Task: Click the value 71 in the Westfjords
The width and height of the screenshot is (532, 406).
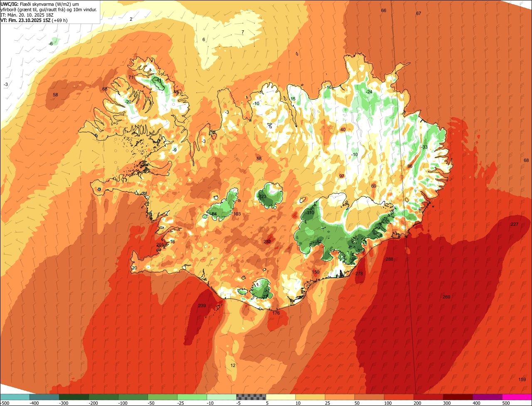Action: pos(131,77)
